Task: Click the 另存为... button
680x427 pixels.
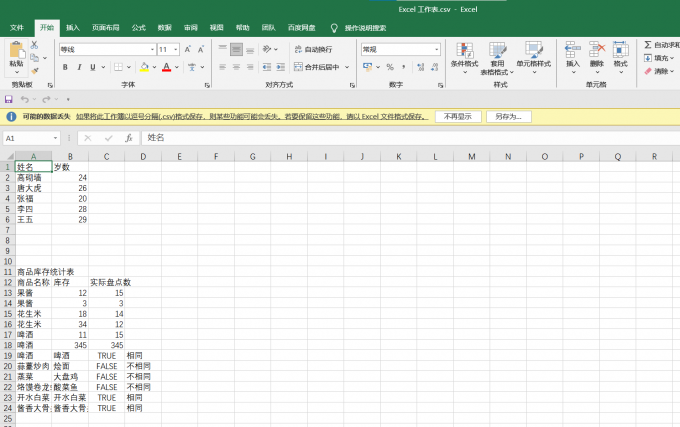Action: (x=509, y=117)
